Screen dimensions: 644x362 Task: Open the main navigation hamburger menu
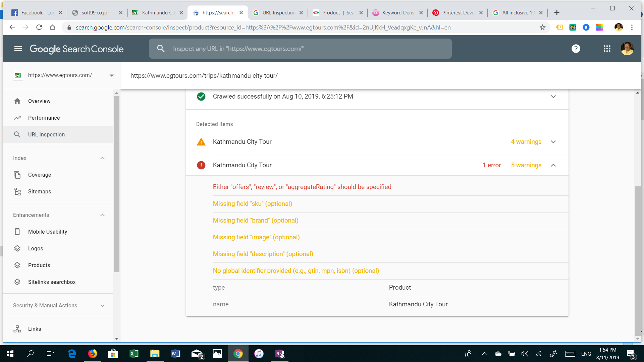[18, 49]
